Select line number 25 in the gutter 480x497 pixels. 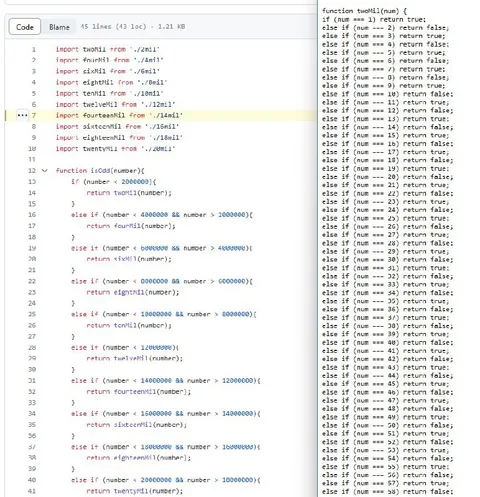32,314
